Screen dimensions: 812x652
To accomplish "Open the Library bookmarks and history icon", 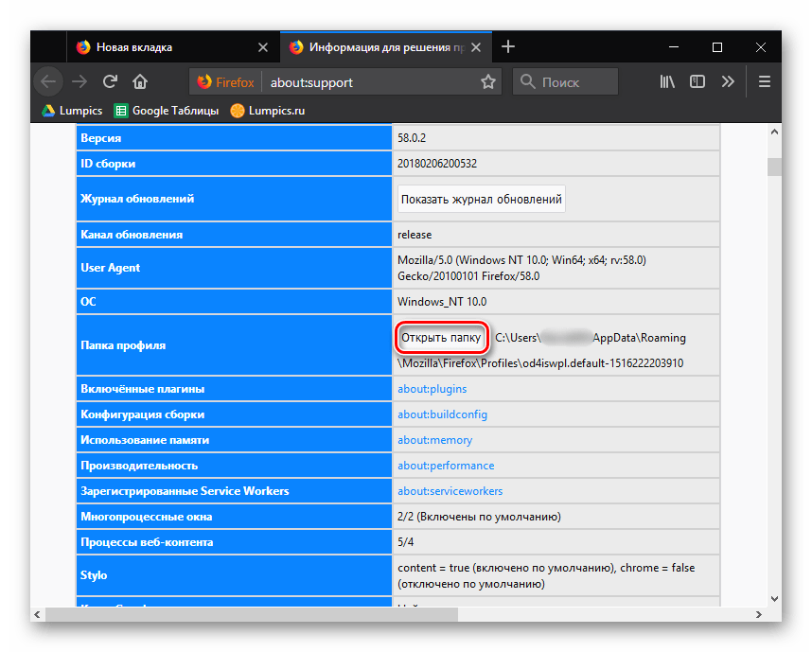I will [x=667, y=82].
